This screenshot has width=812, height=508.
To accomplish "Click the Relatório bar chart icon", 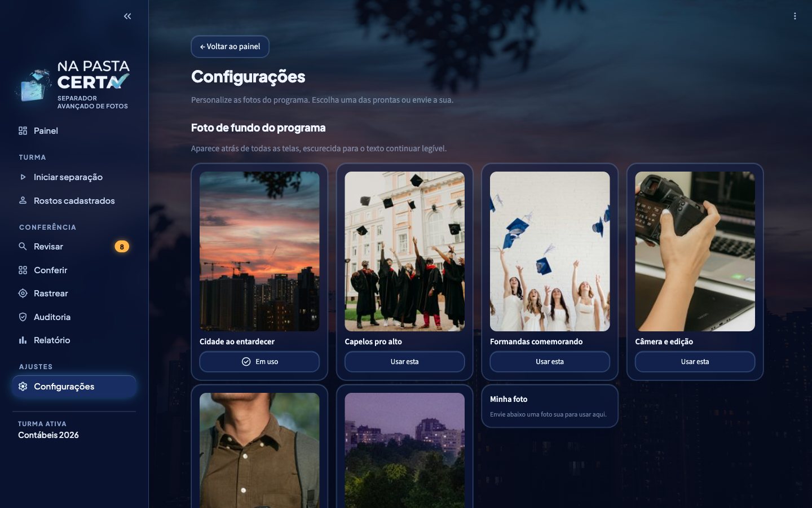I will pyautogui.click(x=23, y=340).
